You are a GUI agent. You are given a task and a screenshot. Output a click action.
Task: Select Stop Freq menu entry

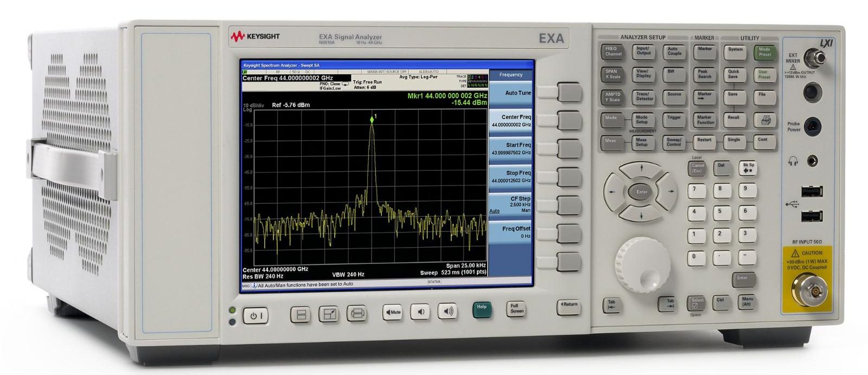click(x=510, y=177)
